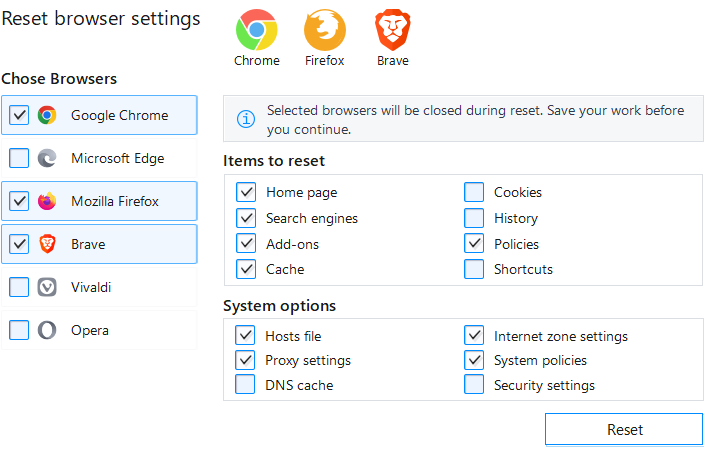
Task: Click the blue info icon in notice
Action: (x=246, y=119)
